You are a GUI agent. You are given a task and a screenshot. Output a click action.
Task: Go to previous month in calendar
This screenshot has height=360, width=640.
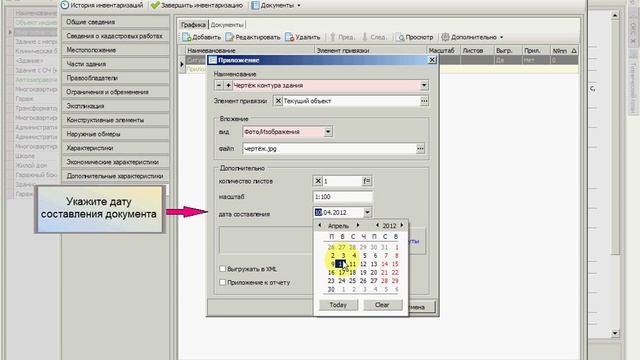tap(320, 225)
